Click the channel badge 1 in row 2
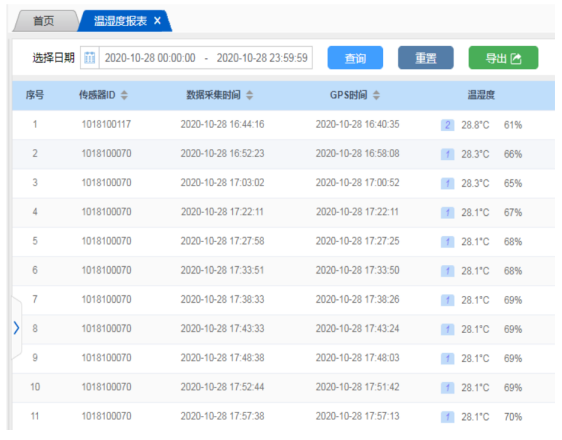Viewport: 562px width, 440px height. point(447,154)
